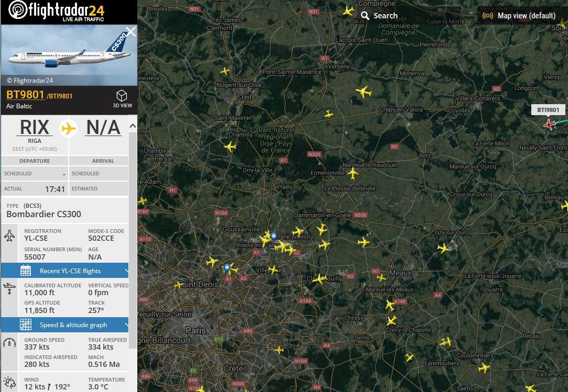568x392 pixels.
Task: Select the plane near Pont-Sainte-Maxence
Action: (x=329, y=115)
